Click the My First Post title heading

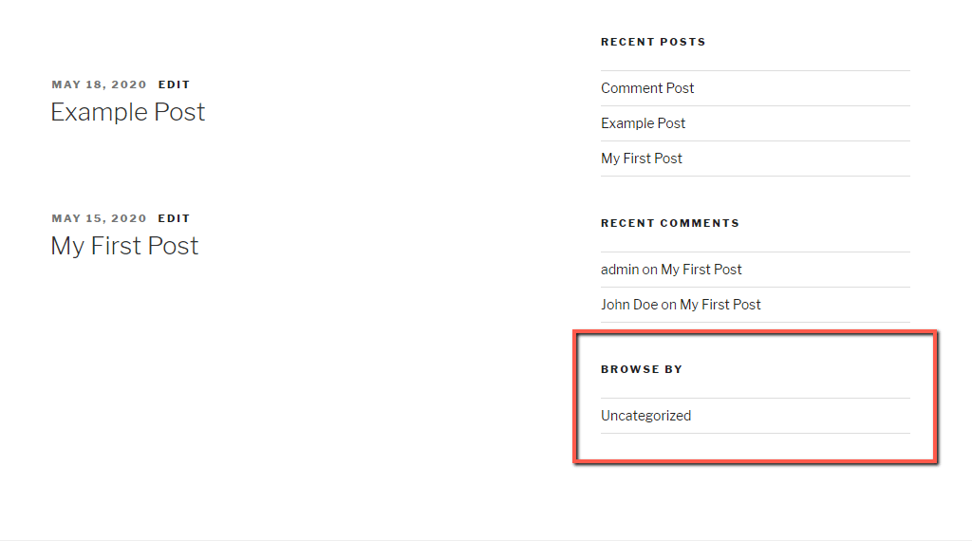pyautogui.click(x=123, y=246)
